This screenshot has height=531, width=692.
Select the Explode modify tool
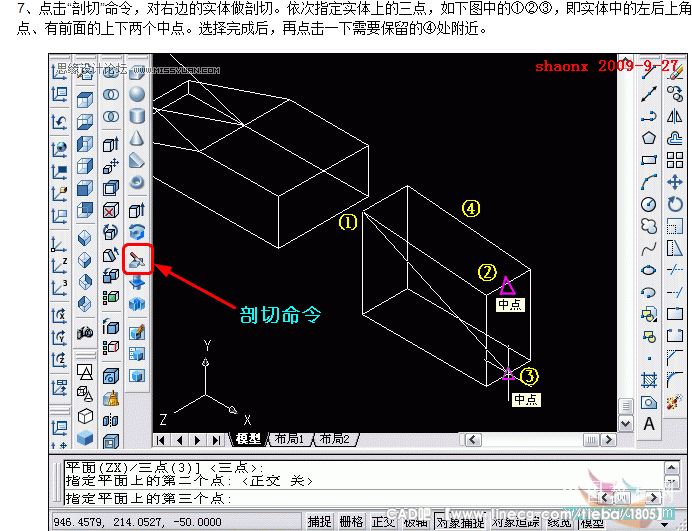675,402
